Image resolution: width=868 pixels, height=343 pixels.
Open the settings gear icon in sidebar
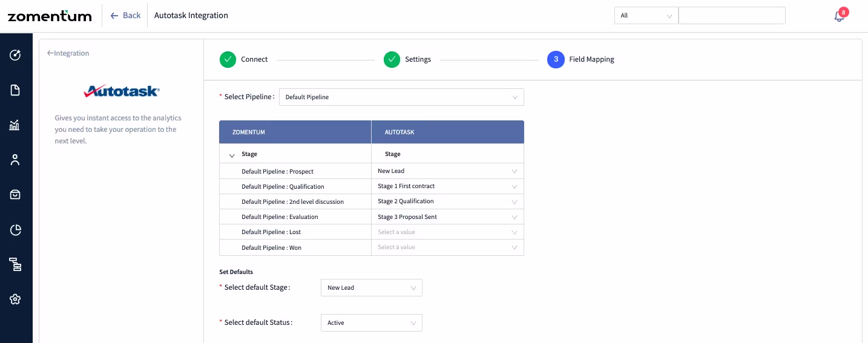16,299
